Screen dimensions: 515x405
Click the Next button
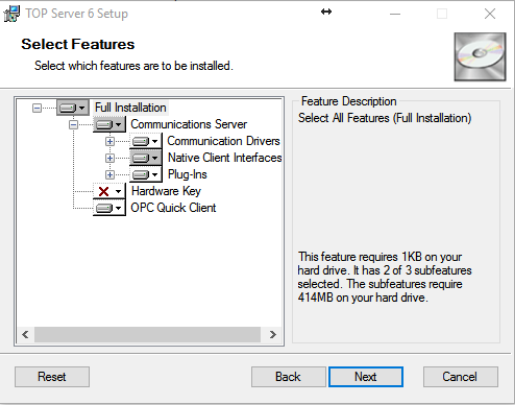[366, 377]
